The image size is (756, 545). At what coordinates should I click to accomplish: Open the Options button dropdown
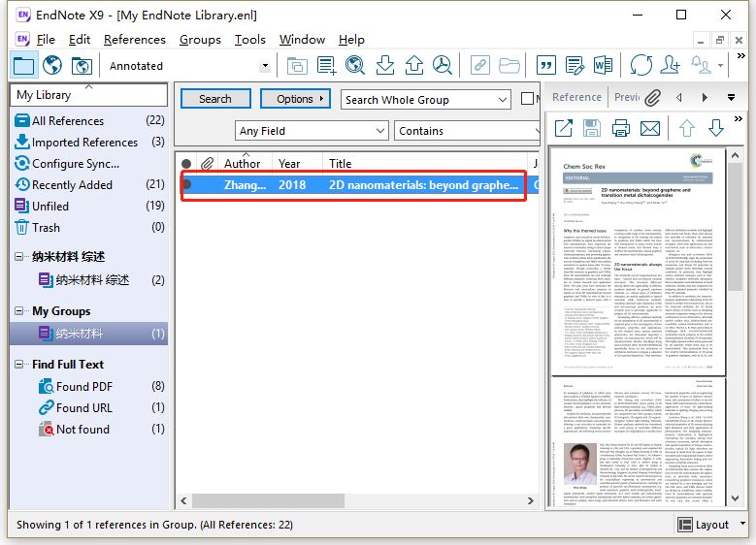click(x=295, y=99)
